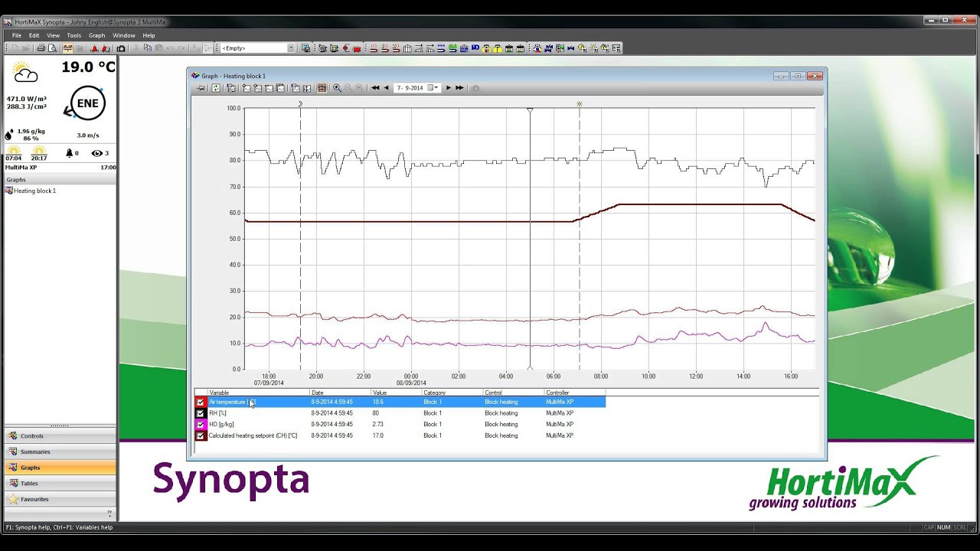The width and height of the screenshot is (980, 551).
Task: Open the Graph menu
Action: tap(96, 35)
